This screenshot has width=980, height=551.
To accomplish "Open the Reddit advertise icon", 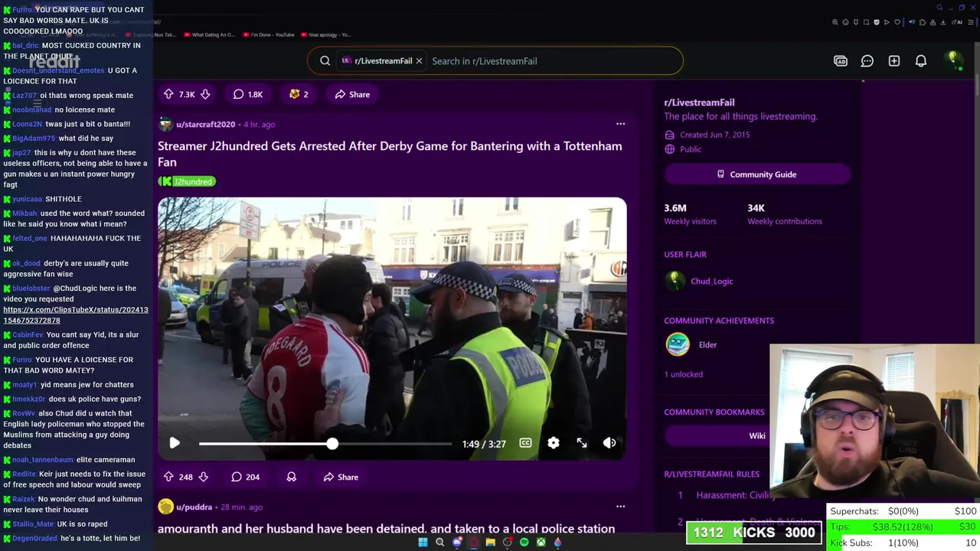I will point(841,60).
